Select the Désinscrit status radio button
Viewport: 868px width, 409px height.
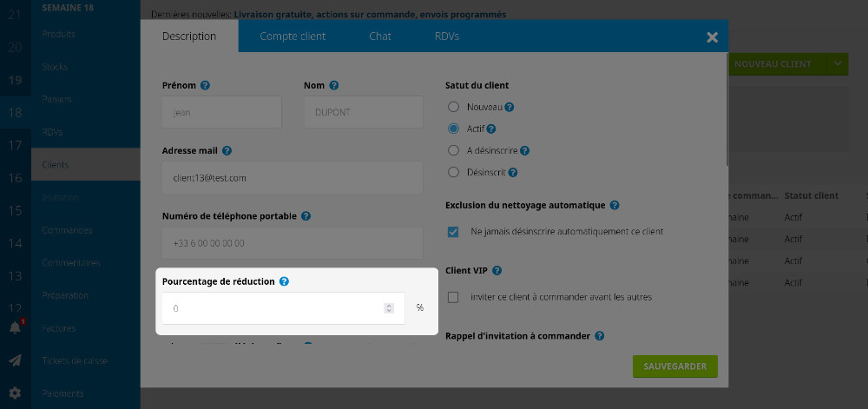[453, 172]
